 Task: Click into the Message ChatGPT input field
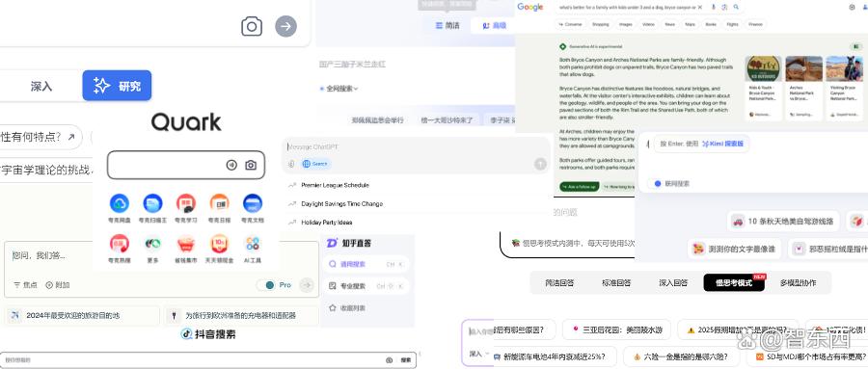pos(415,147)
